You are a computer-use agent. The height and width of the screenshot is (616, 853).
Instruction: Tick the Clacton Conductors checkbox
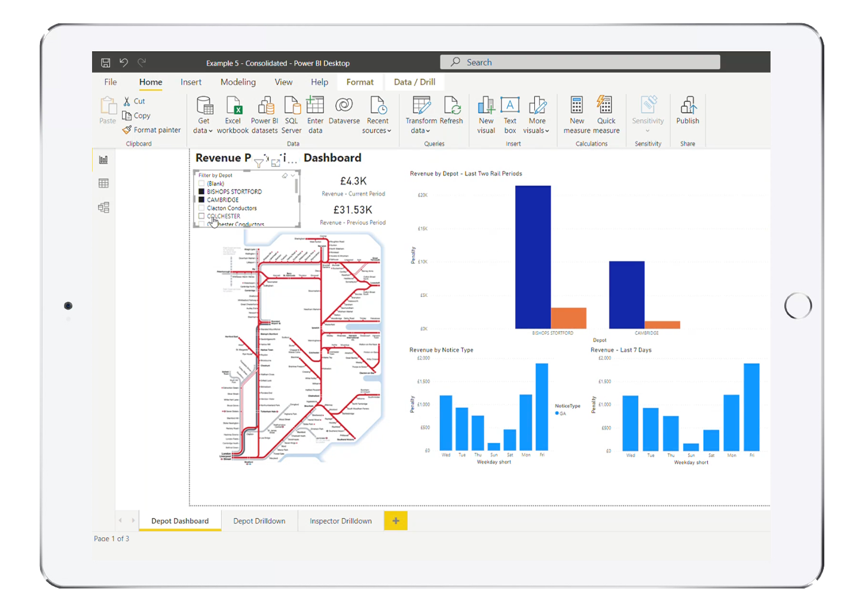point(201,209)
